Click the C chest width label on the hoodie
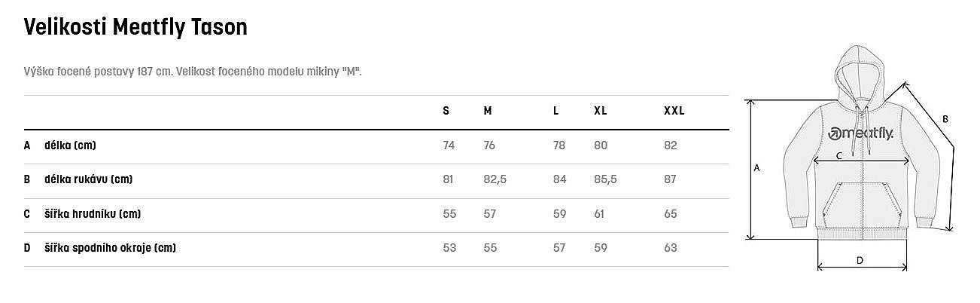 pos(839,157)
